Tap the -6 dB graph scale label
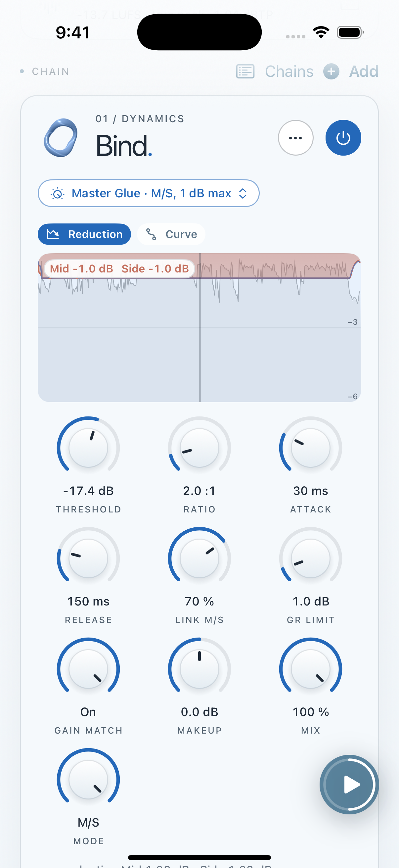This screenshot has width=399, height=868. click(353, 397)
